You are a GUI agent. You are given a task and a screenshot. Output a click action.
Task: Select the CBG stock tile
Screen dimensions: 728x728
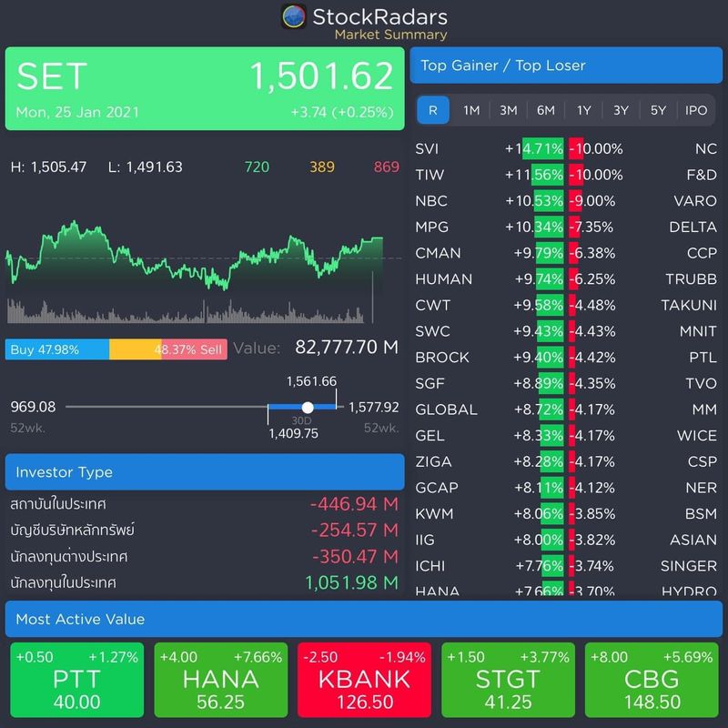(652, 679)
